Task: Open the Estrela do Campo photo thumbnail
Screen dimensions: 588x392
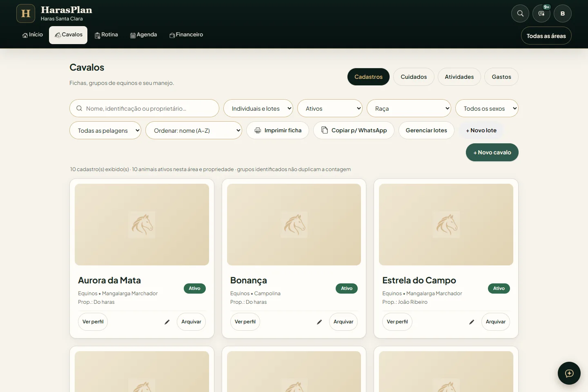Action: [446, 225]
